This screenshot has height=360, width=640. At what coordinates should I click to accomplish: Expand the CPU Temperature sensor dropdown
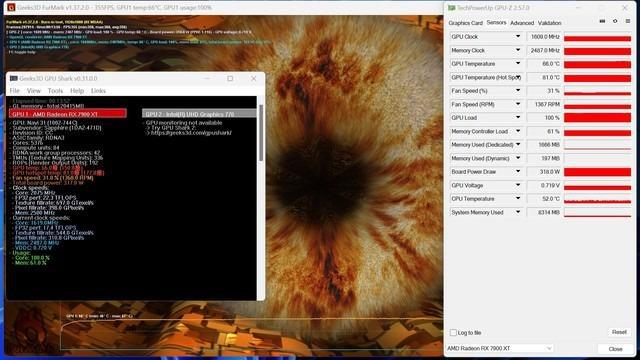[518, 199]
